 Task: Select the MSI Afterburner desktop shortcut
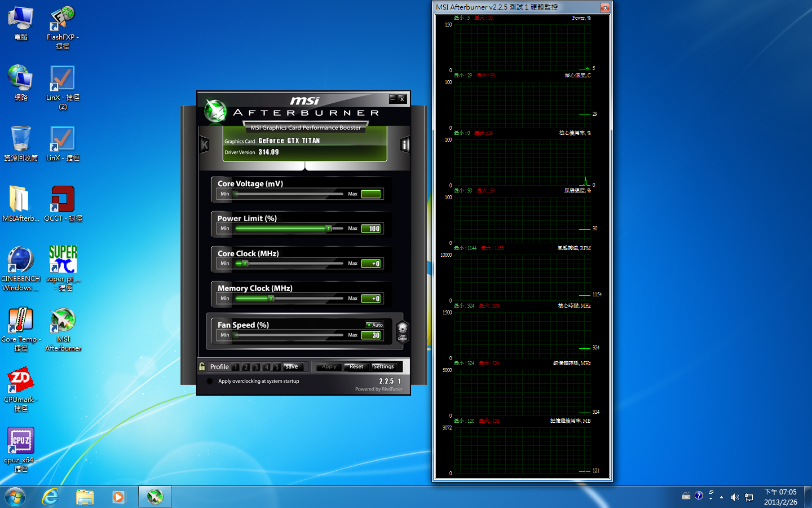click(x=63, y=329)
